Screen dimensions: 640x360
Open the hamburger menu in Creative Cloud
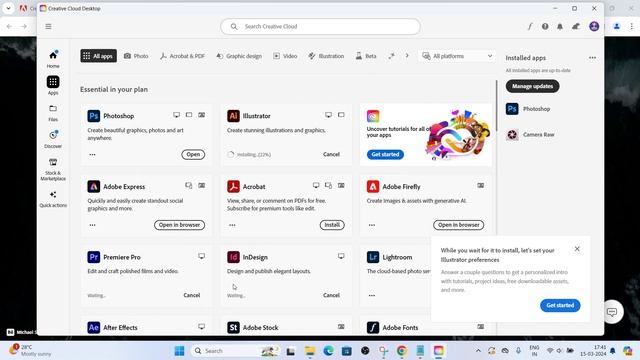(48, 27)
